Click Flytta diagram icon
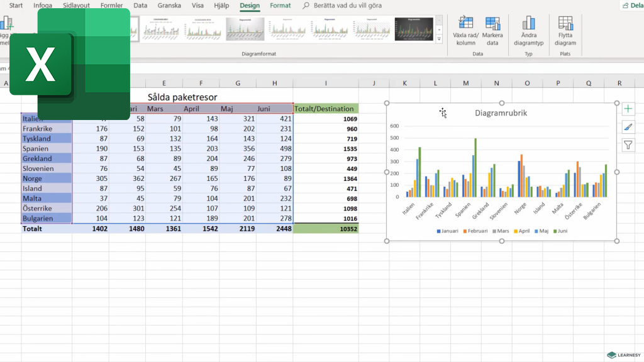The image size is (644, 362). (x=565, y=31)
